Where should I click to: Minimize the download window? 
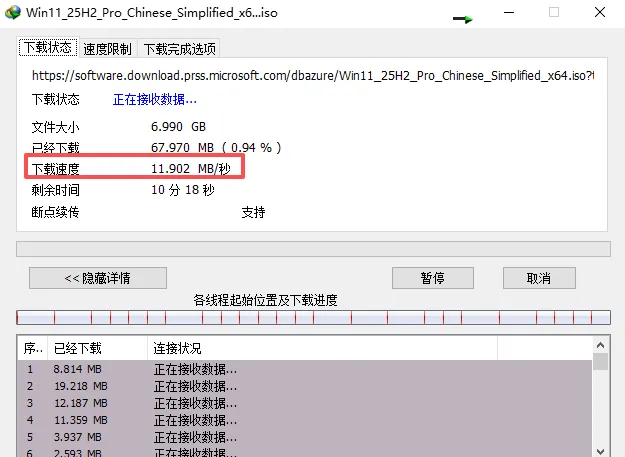509,12
